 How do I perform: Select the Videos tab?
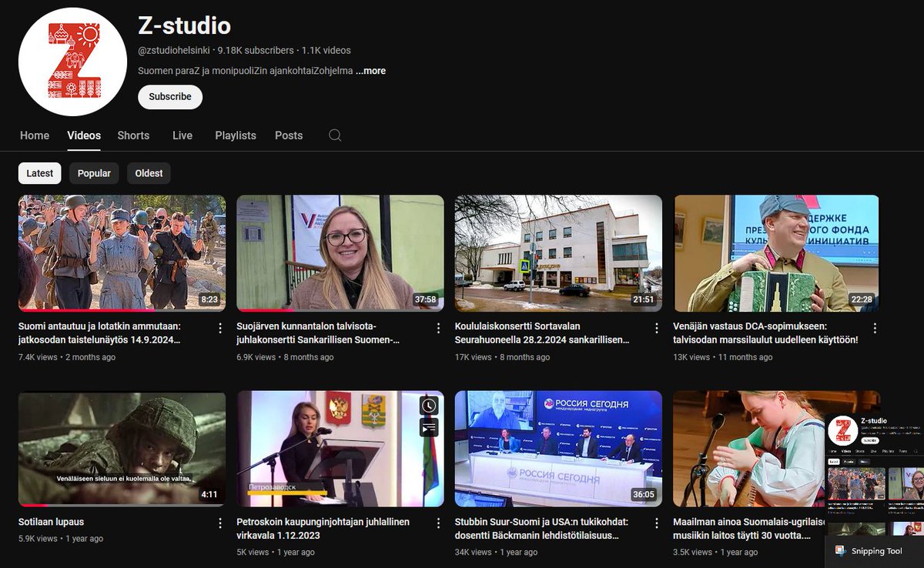click(84, 135)
